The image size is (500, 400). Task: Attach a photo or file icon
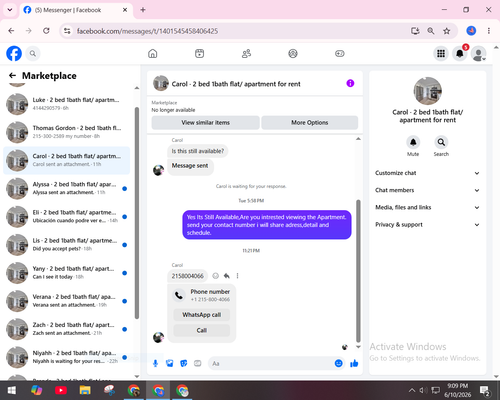click(x=170, y=363)
